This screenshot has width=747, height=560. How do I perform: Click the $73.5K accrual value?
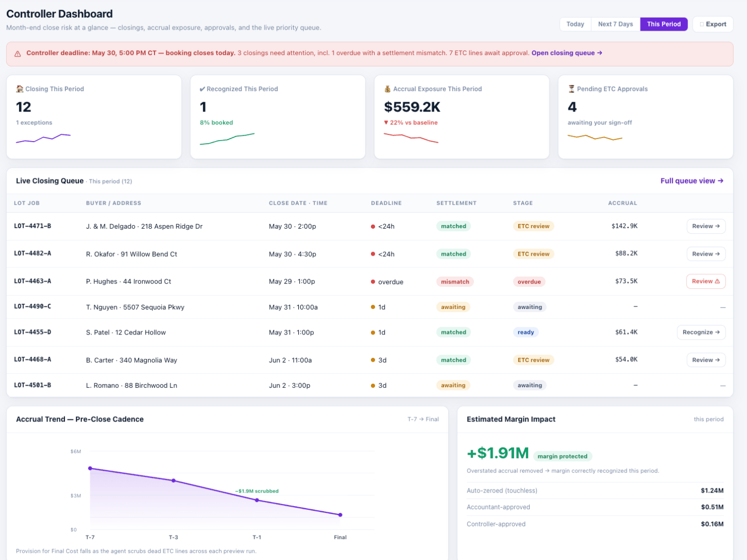(627, 282)
